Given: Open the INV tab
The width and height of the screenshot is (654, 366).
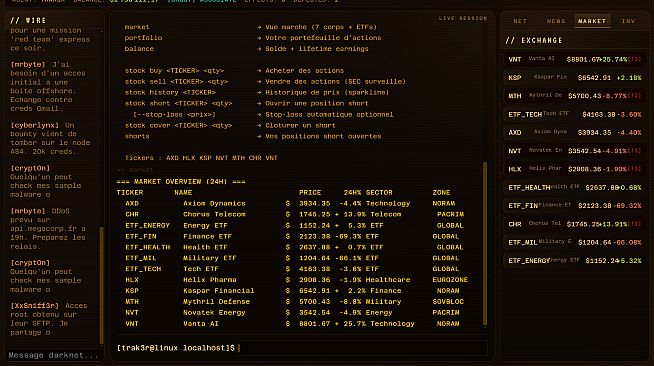Looking at the screenshot, I should [x=628, y=21].
